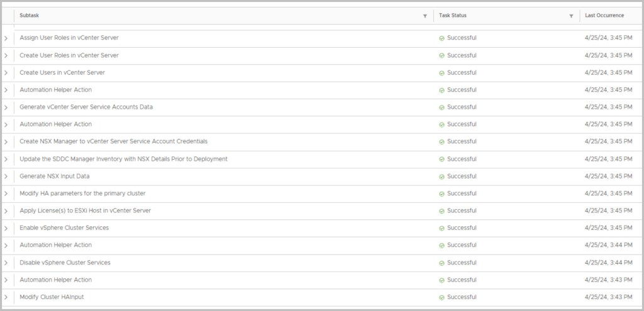Image resolution: width=644 pixels, height=311 pixels.
Task: Open the Subtask column filter icon
Action: click(x=425, y=16)
